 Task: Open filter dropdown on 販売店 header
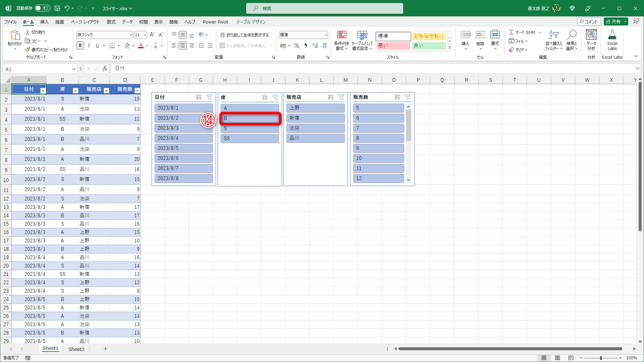(106, 90)
